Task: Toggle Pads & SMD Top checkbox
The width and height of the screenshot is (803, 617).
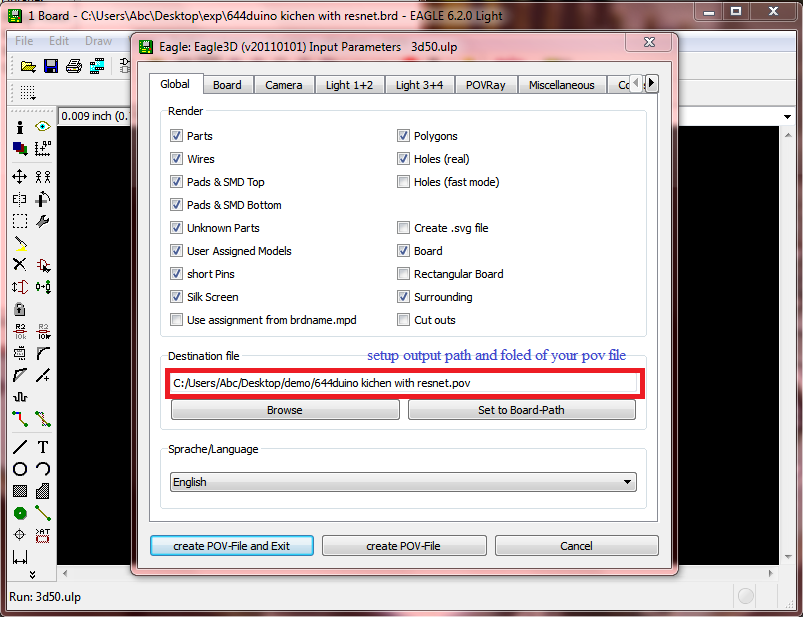Action: tap(176, 182)
